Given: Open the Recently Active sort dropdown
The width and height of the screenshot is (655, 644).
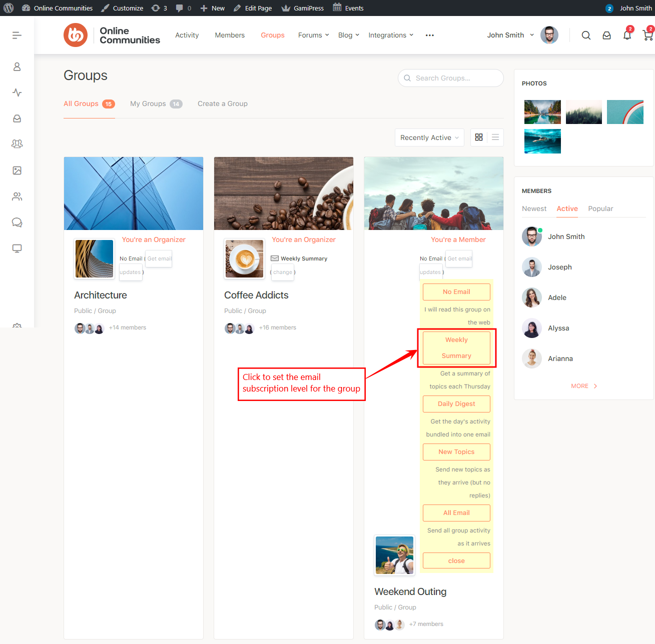Looking at the screenshot, I should [x=429, y=137].
